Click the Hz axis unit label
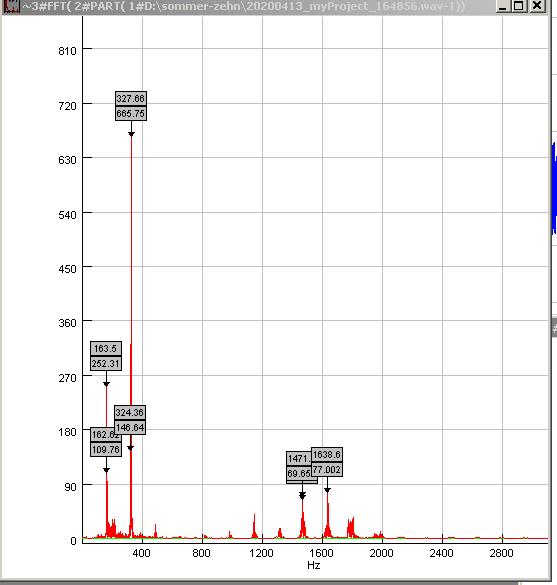Viewport: 557px width, 585px height. (x=313, y=565)
